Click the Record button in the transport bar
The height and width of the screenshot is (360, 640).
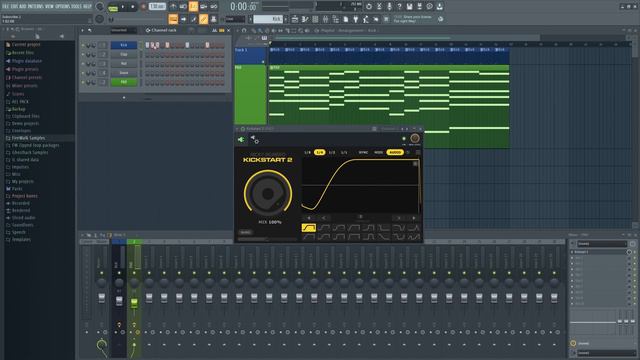[x=143, y=7]
